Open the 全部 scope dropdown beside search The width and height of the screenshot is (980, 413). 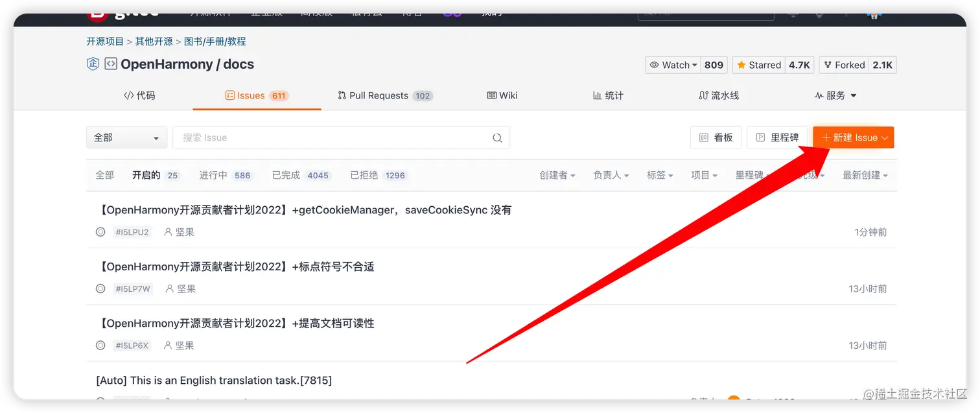point(126,137)
